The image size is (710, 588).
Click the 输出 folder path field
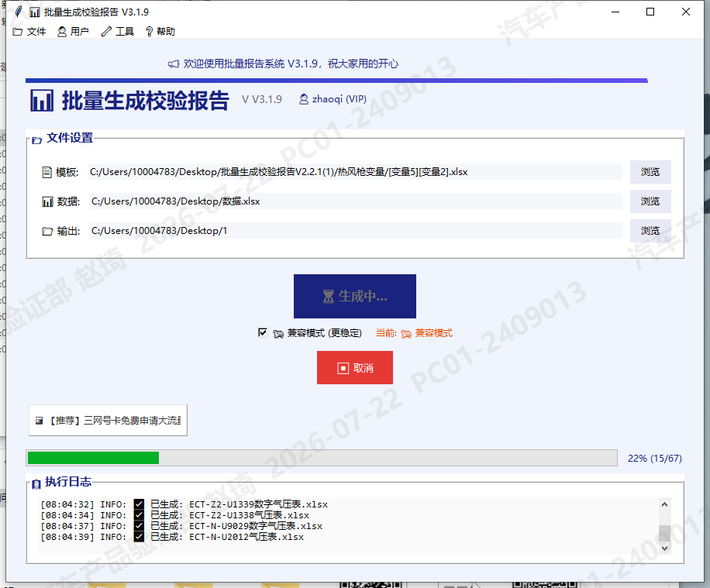pos(355,231)
